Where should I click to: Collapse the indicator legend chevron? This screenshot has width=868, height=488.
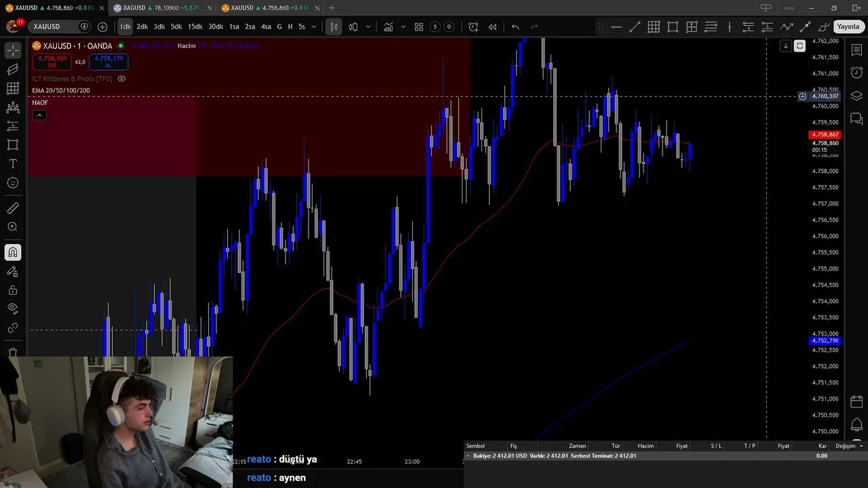click(x=39, y=115)
